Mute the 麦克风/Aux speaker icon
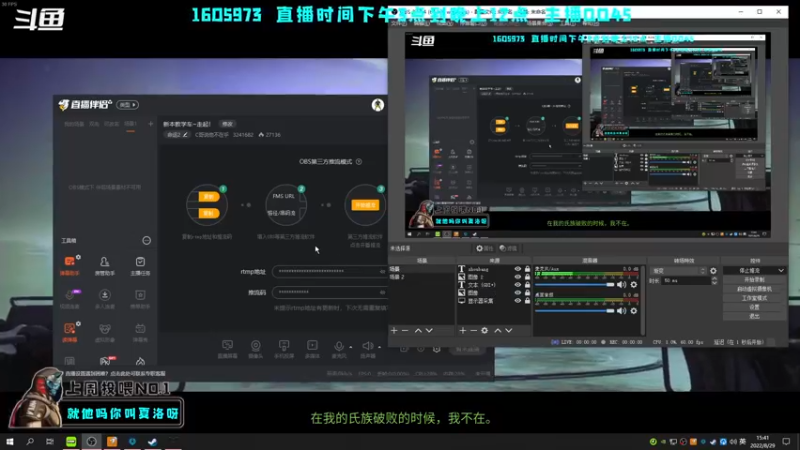 pos(621,285)
